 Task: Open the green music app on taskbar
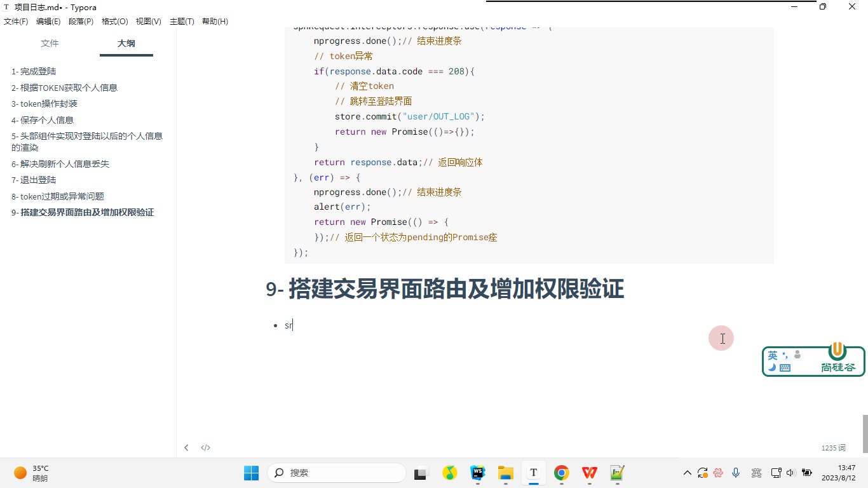[450, 473]
